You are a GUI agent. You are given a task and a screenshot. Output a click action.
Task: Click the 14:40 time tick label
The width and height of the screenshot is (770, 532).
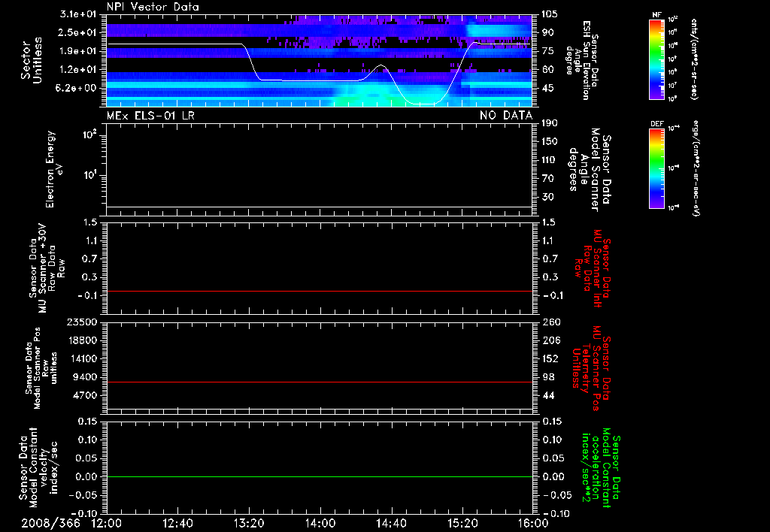click(x=391, y=523)
